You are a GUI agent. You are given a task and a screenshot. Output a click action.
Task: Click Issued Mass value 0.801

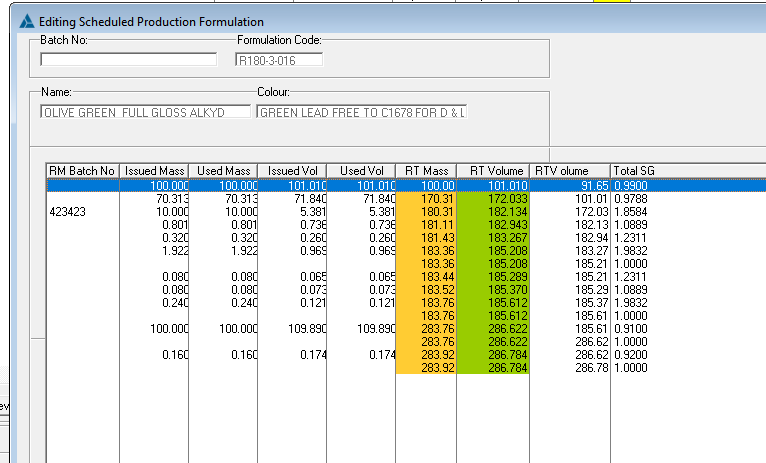pyautogui.click(x=175, y=225)
